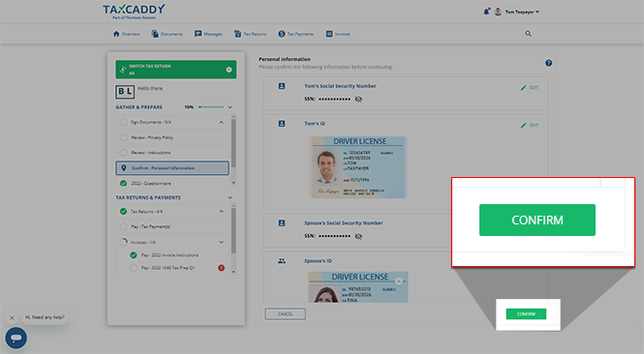The height and width of the screenshot is (354, 644).
Task: Open the blue help question mark icon
Action: pos(548,63)
